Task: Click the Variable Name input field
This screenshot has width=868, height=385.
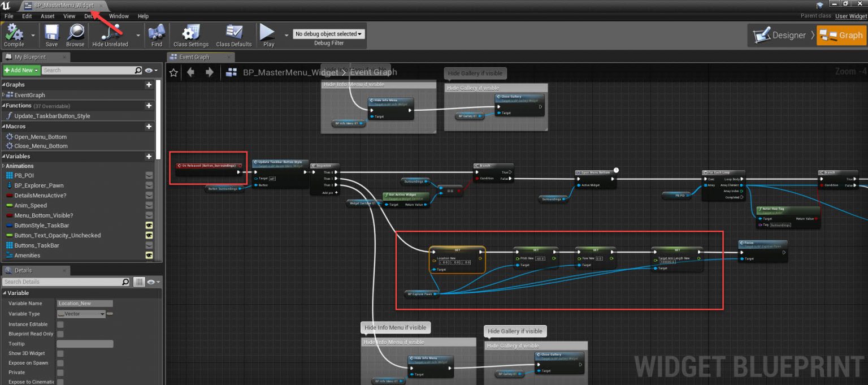Action: pos(85,304)
